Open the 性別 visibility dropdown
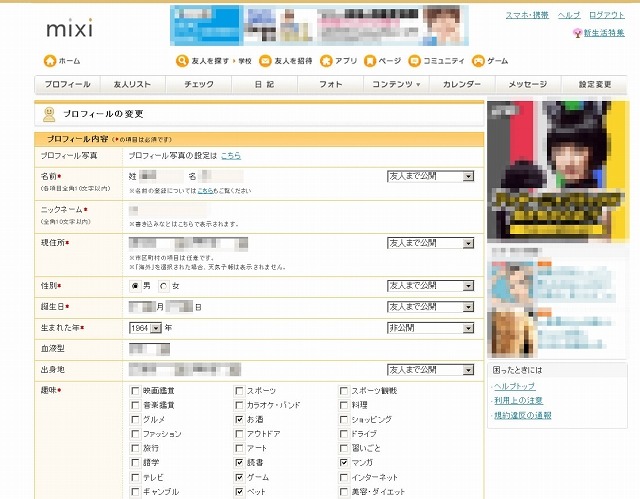640x499 pixels. point(430,286)
